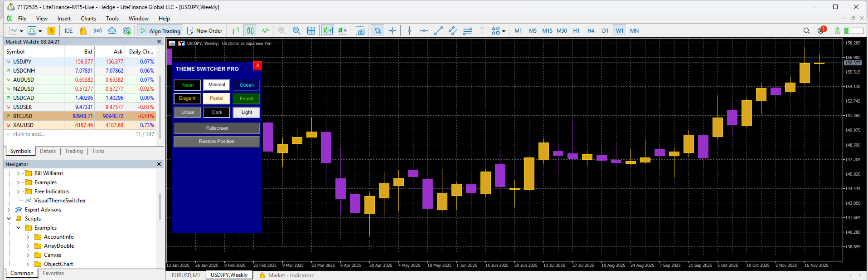Select the Fibonacci retracement tool
This screenshot has height=280, width=868.
[467, 31]
